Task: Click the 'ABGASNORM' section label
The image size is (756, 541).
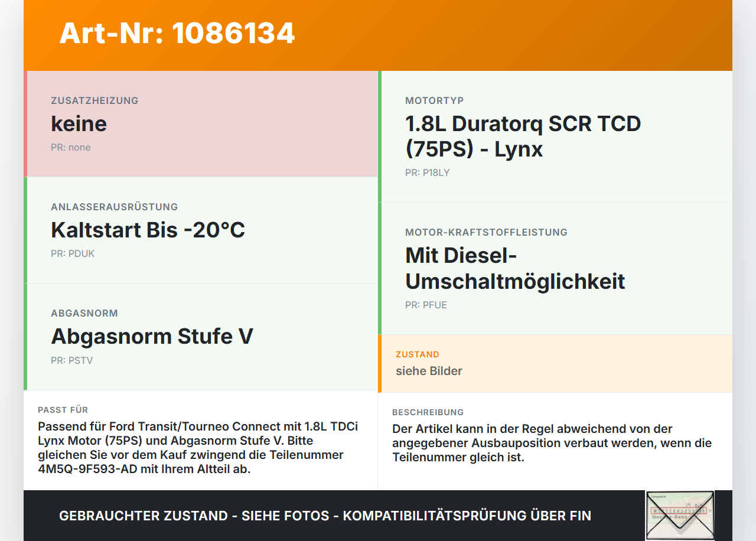Action: click(x=84, y=313)
